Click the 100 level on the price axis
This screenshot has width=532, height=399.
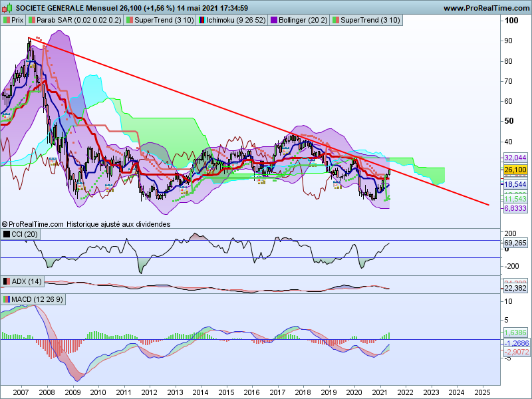click(511, 21)
